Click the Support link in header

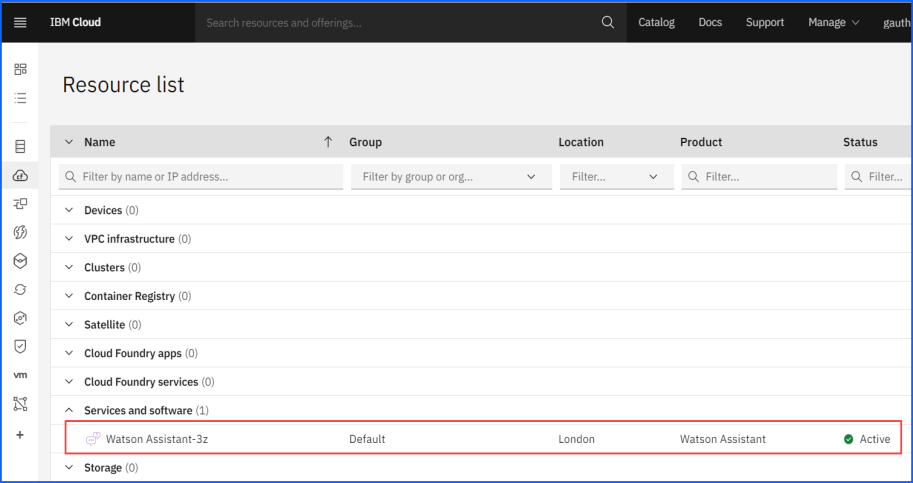[x=765, y=22]
